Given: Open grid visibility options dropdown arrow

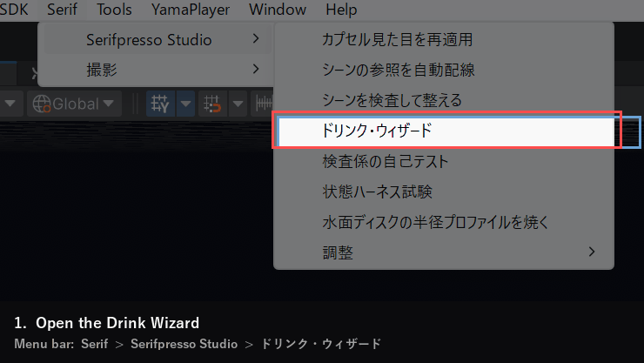Looking at the screenshot, I should (185, 104).
